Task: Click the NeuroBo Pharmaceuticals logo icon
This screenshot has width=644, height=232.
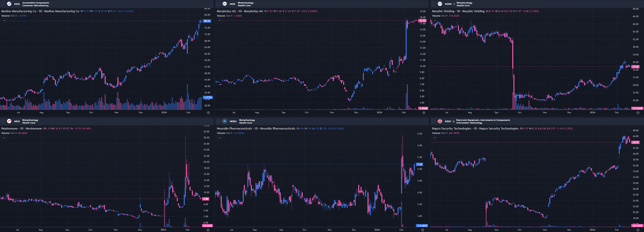Action: (225, 121)
